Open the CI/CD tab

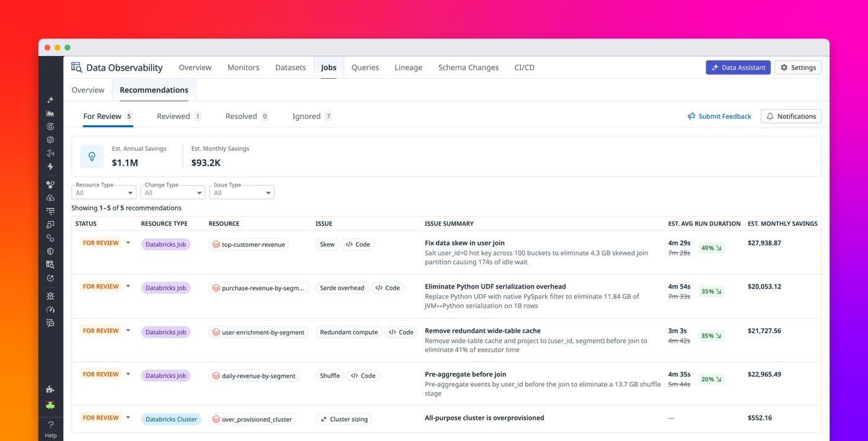pyautogui.click(x=525, y=68)
